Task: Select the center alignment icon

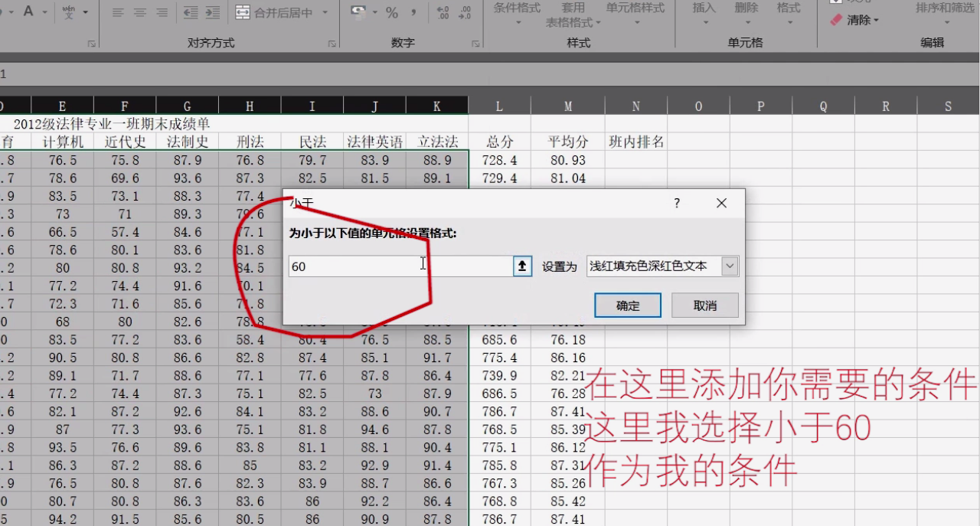Action: pos(140,11)
